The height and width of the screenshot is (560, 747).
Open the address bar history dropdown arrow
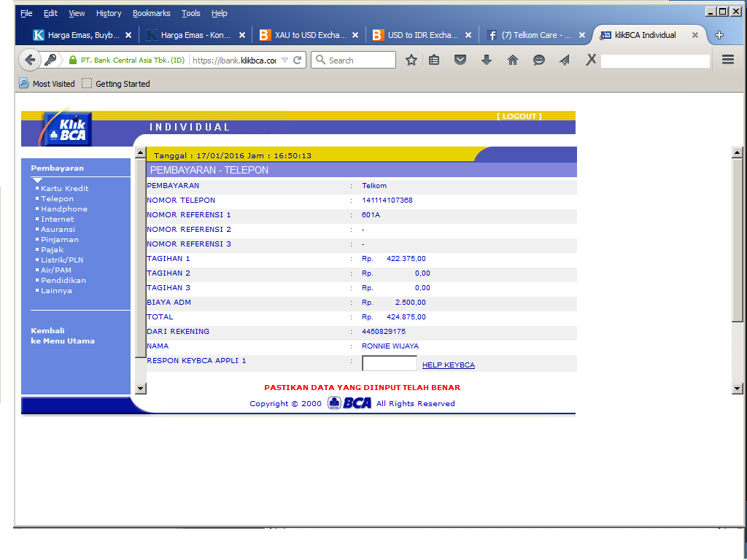(x=285, y=60)
